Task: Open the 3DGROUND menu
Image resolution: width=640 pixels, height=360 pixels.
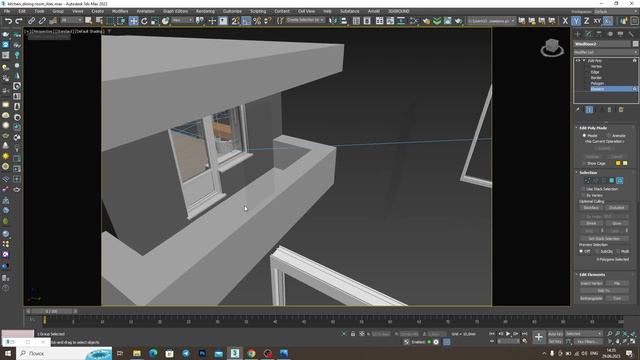Action: [399, 11]
